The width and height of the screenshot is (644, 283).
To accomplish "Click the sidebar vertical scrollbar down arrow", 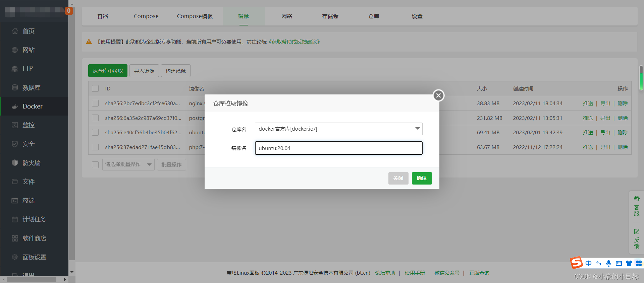I will click(72, 272).
